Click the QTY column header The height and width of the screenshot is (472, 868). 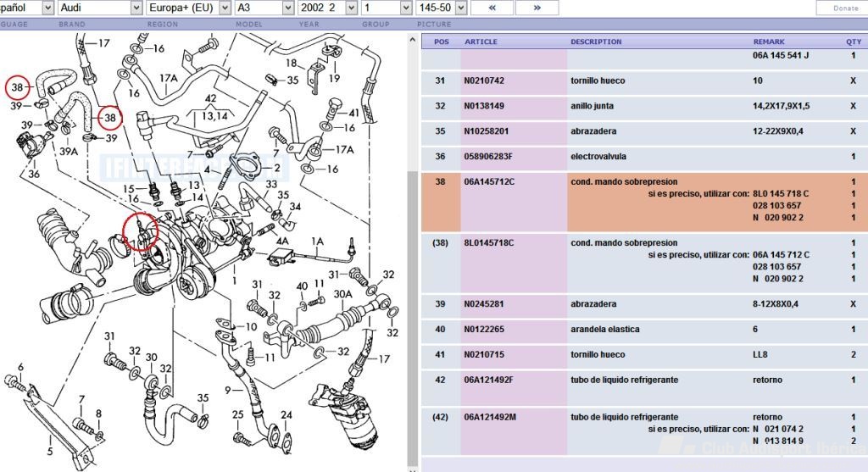[x=854, y=42]
